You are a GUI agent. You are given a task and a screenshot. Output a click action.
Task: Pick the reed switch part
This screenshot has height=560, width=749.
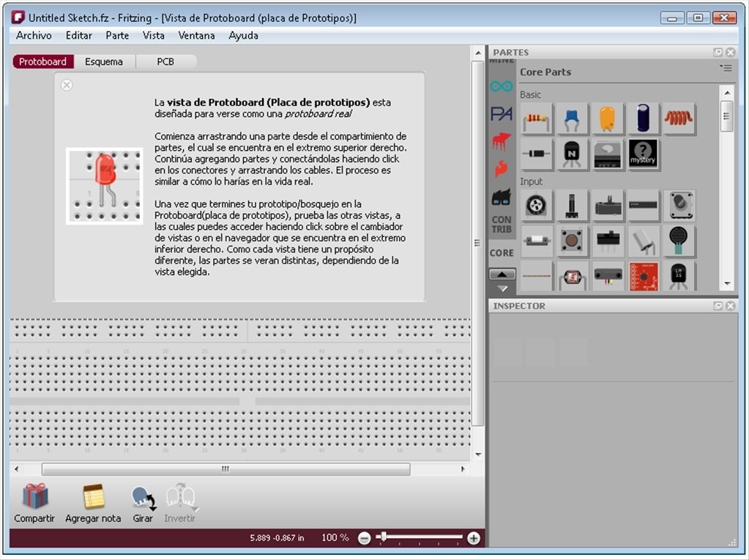click(537, 241)
